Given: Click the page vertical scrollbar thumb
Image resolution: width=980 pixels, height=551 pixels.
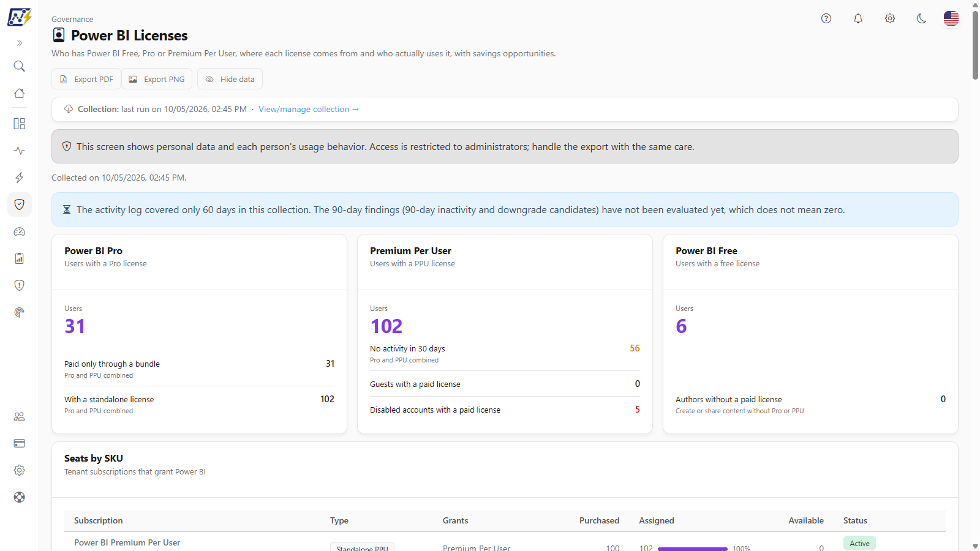Looking at the screenshot, I should coord(975,45).
